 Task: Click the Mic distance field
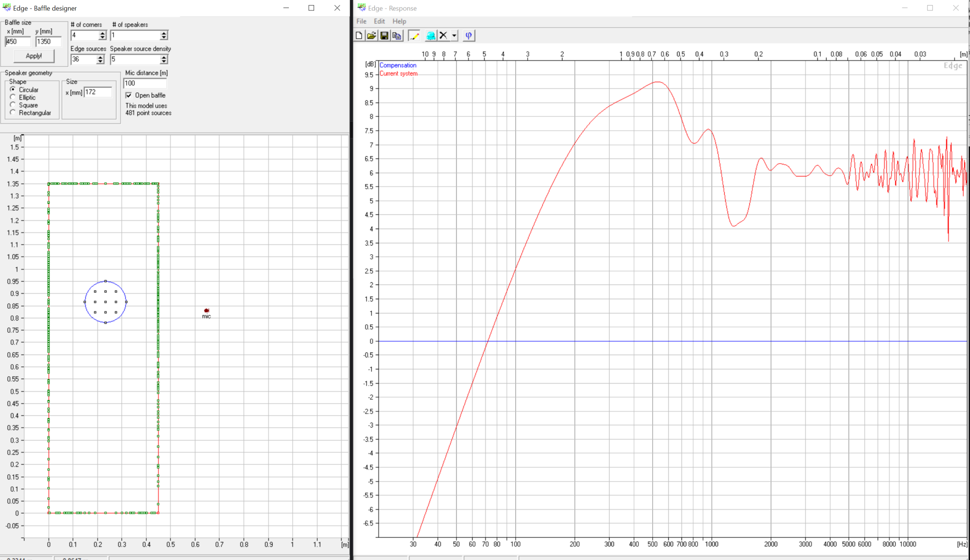pos(145,83)
